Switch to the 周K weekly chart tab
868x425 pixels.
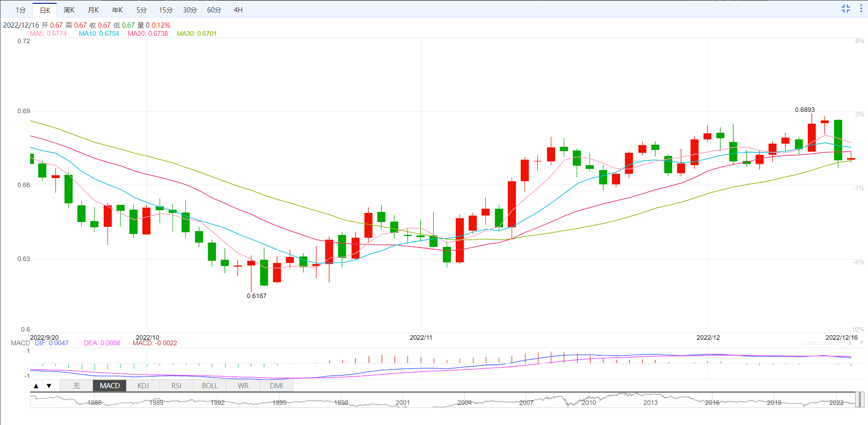69,10
